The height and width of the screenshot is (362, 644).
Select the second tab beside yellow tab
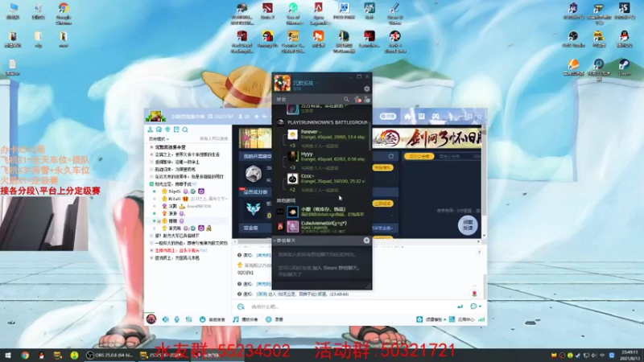[449, 156]
